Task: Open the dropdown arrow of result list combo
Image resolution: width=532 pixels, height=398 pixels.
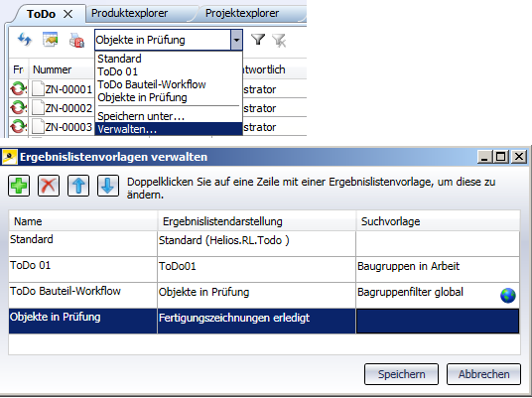Action: tap(236, 40)
